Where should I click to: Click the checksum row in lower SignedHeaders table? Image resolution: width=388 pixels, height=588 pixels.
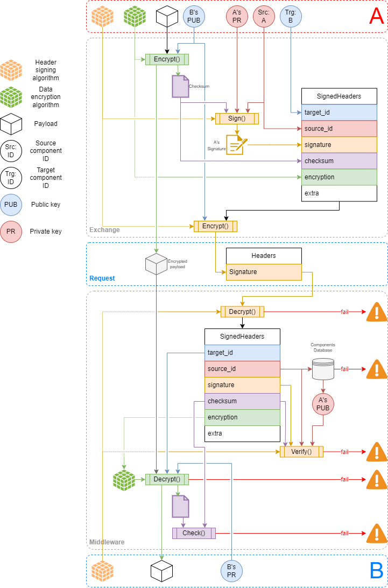tap(242, 401)
